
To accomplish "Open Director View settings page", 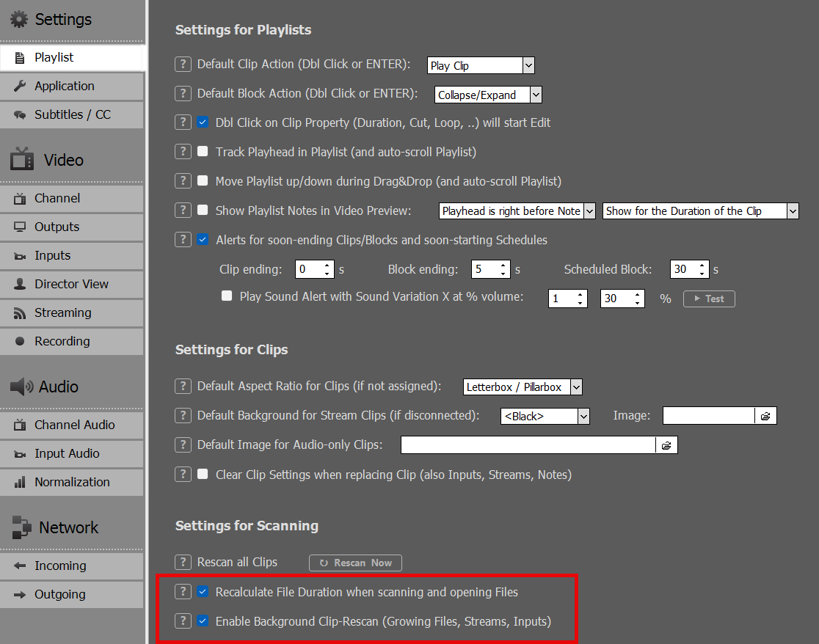I will (x=71, y=284).
